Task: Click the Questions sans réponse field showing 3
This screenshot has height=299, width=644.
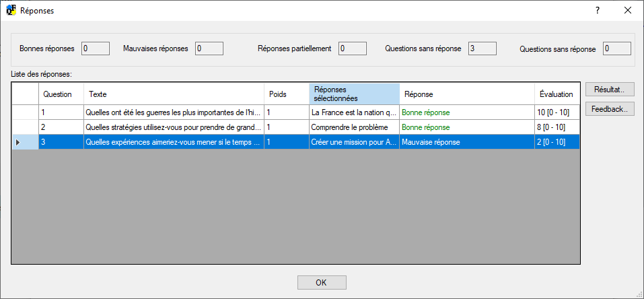Action: point(482,48)
